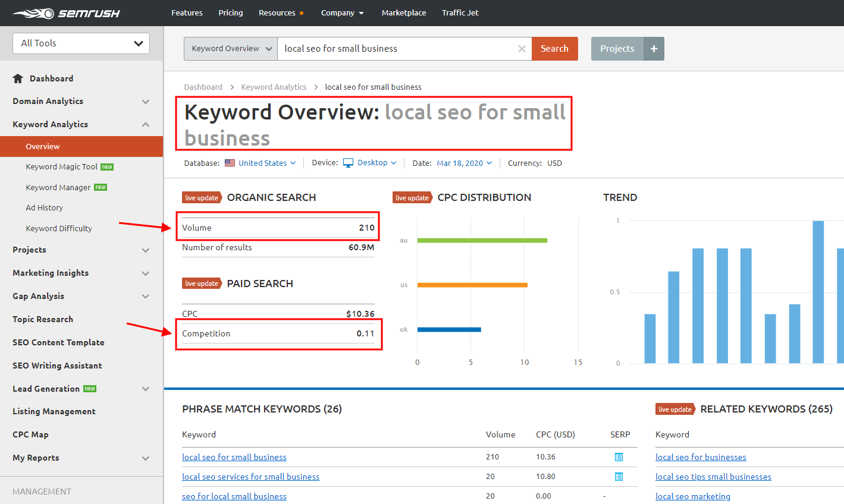Clear the search field with X icon

(x=522, y=49)
